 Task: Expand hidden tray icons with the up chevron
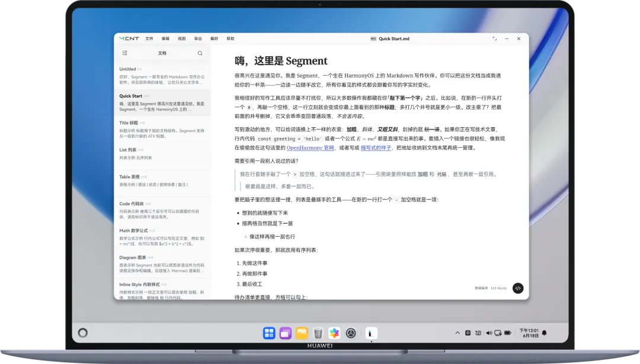tap(457, 333)
